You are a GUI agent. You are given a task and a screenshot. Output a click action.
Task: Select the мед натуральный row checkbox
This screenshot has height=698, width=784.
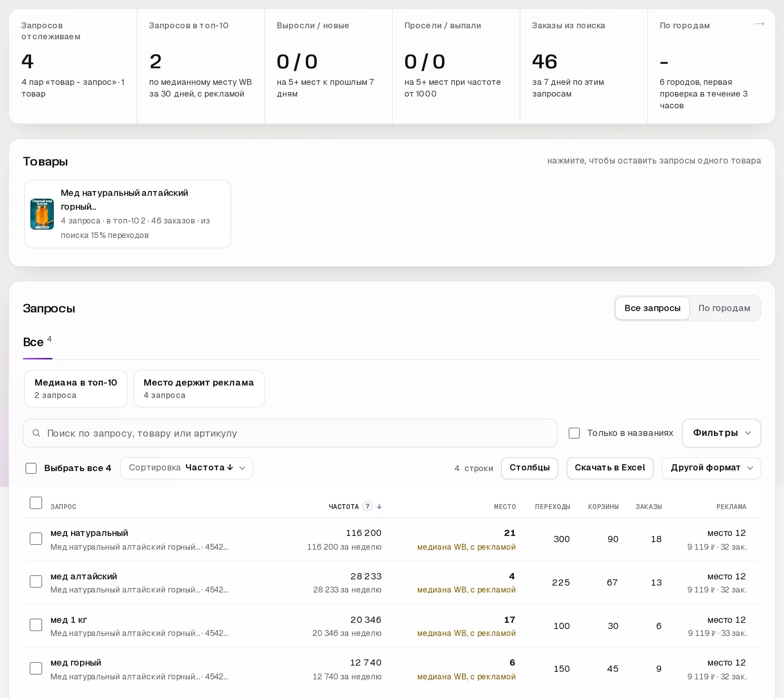coord(36,538)
